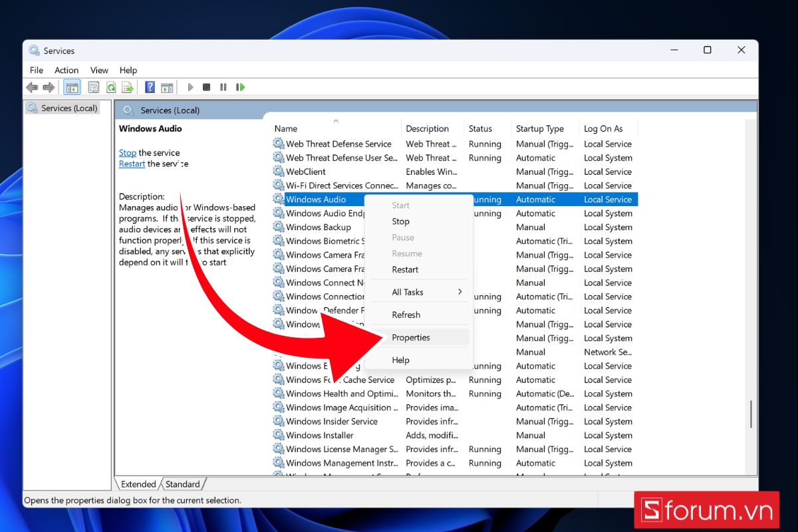Open the View menu
This screenshot has height=532, width=798.
click(99, 70)
